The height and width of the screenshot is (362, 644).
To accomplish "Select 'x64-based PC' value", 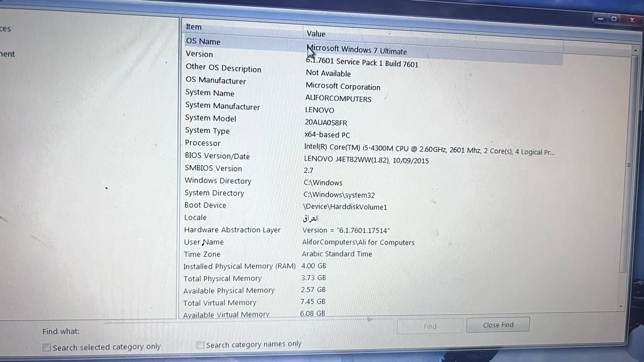I will (327, 135).
